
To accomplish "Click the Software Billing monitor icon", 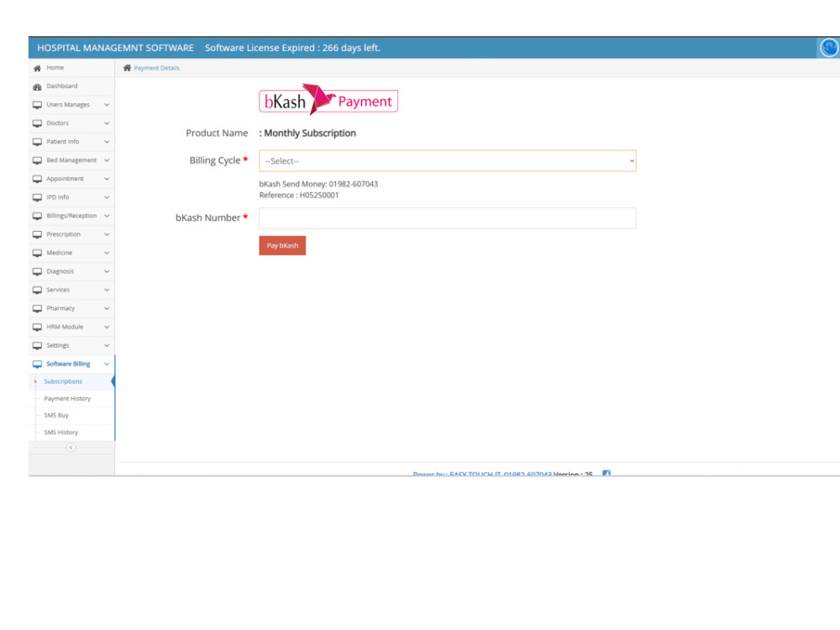I will coord(37,365).
